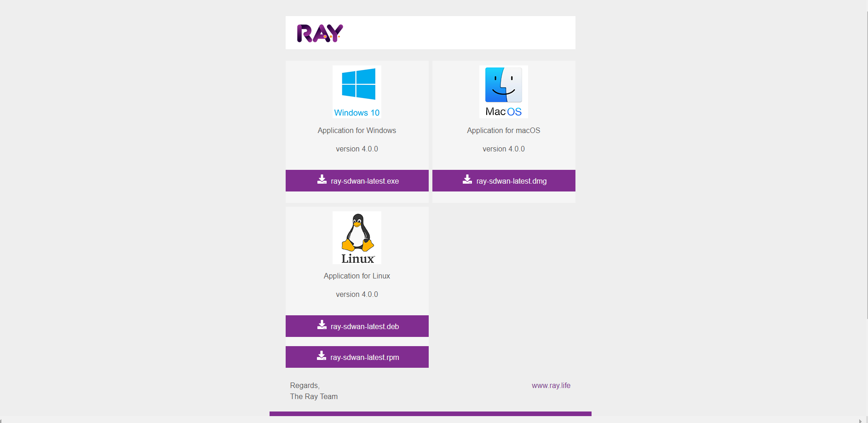868x423 pixels.
Task: Click "version 4.0.0" under Application for Linux
Action: [357, 295]
